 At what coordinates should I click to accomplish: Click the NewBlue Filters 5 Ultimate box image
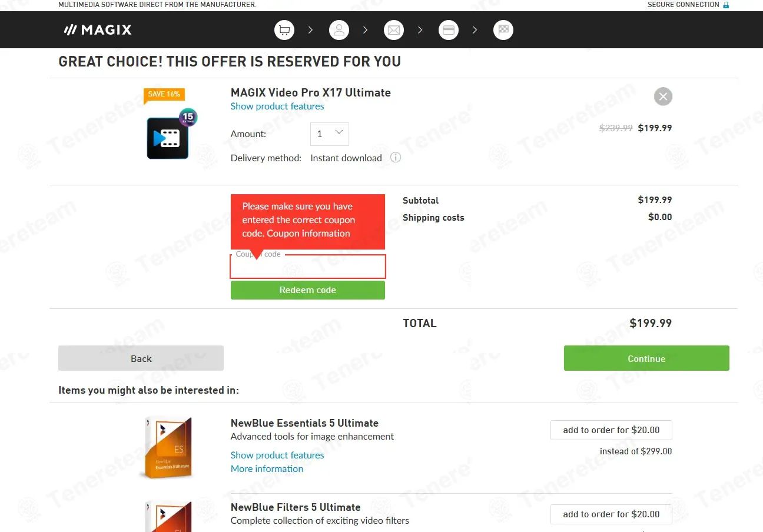[168, 516]
